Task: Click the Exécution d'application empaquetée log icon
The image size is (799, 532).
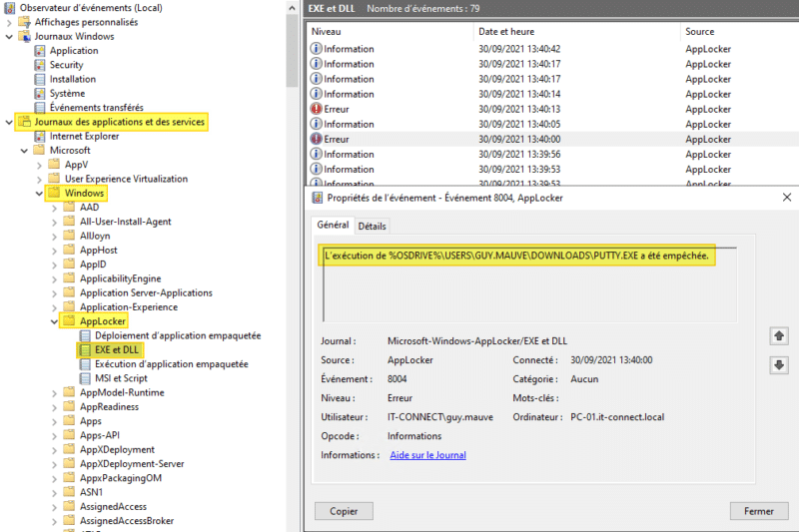Action: (x=85, y=364)
